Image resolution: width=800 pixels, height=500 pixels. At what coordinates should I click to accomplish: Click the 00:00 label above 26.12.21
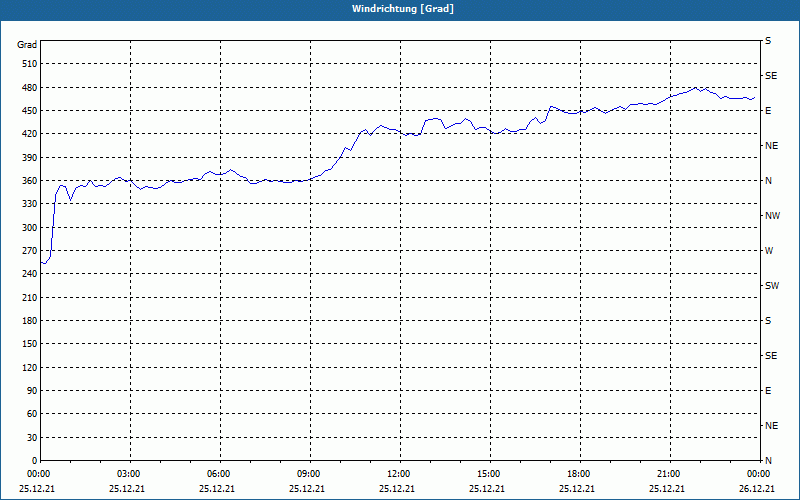pos(759,474)
